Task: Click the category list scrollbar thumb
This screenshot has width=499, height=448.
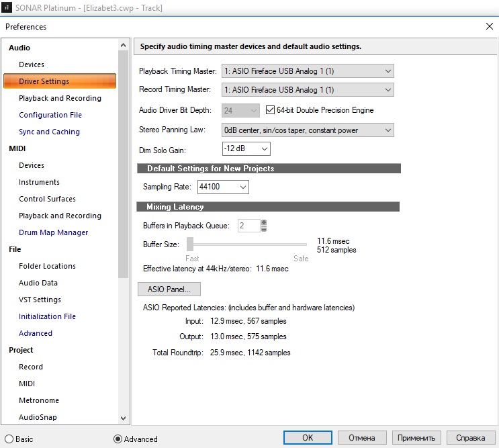Action: point(123,164)
